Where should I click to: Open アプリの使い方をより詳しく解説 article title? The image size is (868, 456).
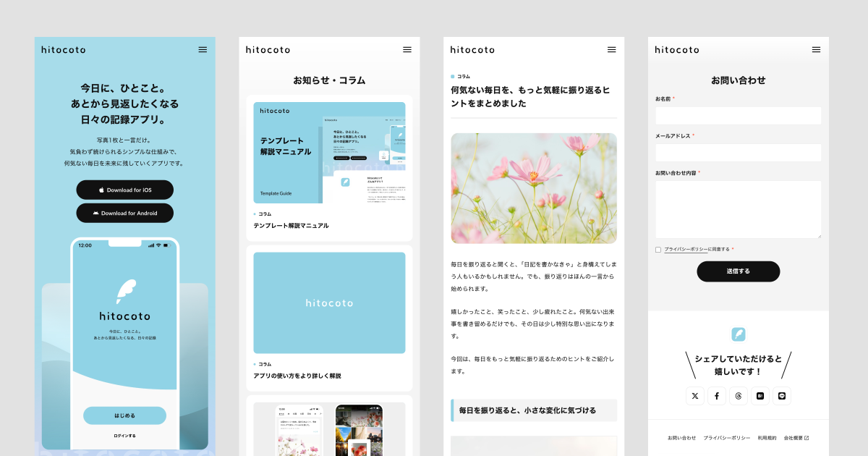pos(297,376)
